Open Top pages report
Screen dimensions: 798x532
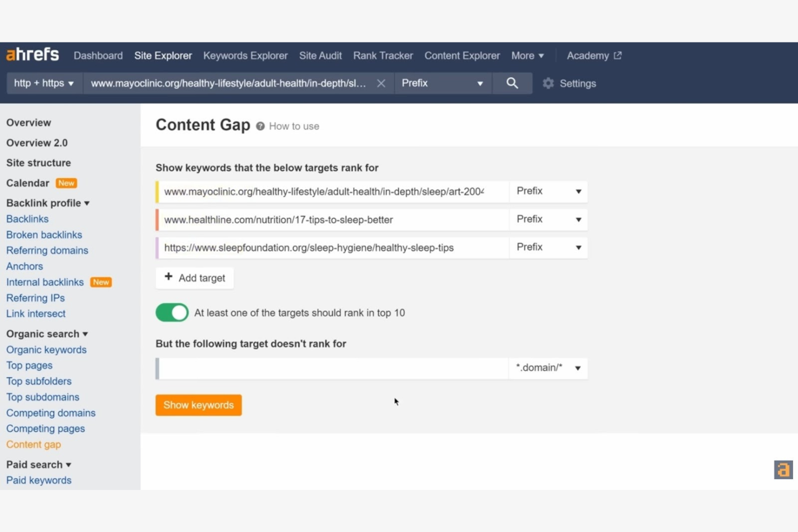pyautogui.click(x=30, y=365)
